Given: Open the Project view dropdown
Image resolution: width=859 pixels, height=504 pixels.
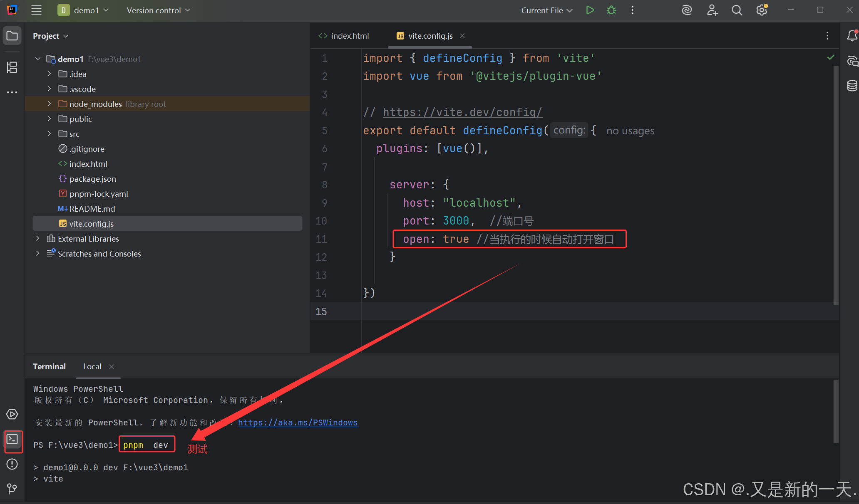Looking at the screenshot, I should pos(50,36).
